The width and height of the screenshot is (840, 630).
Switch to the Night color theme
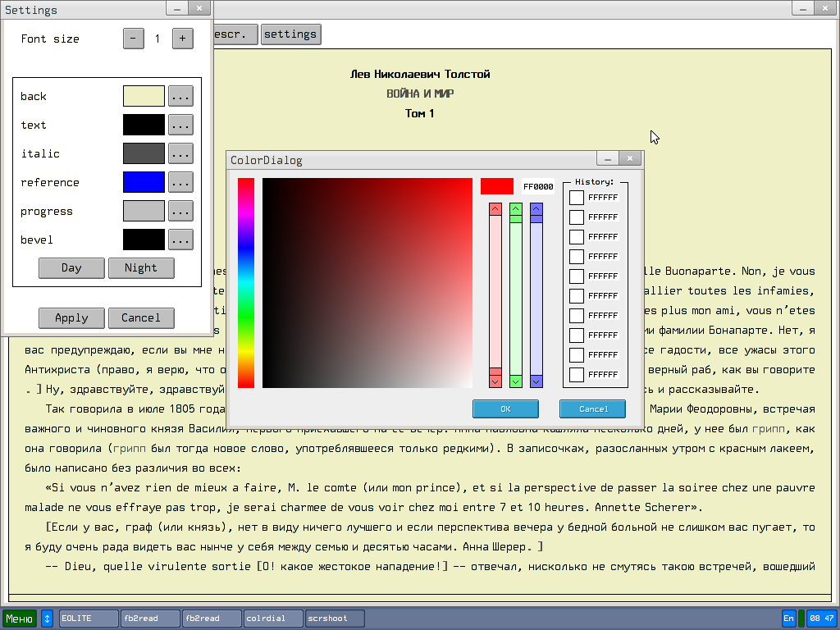pos(141,268)
